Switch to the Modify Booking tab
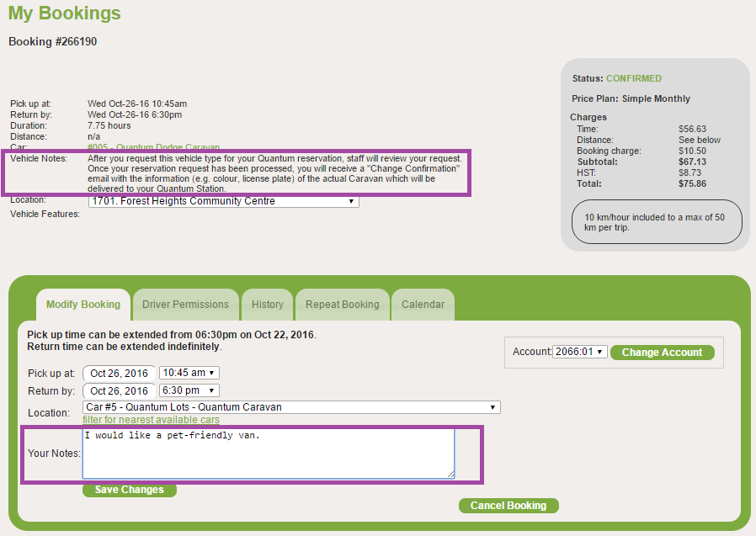The height and width of the screenshot is (536, 756). [83, 305]
